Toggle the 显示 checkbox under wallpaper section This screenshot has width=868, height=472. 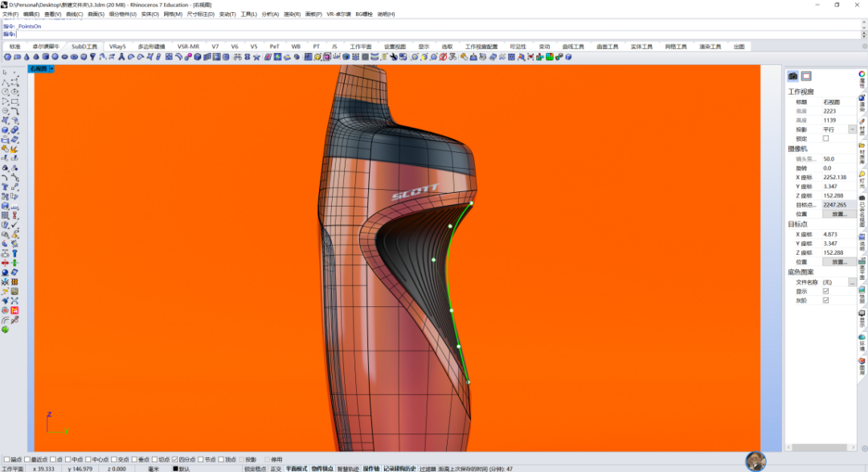(x=825, y=291)
